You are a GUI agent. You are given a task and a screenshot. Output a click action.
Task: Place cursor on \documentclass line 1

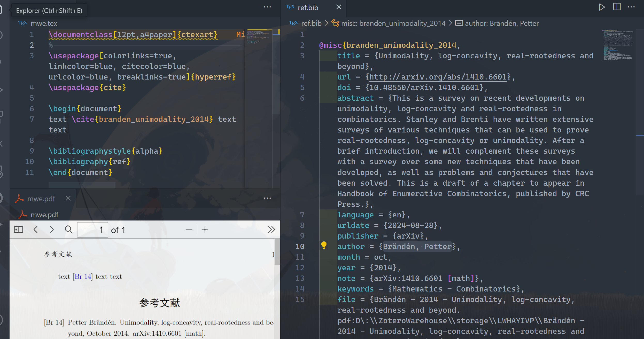[x=133, y=35]
